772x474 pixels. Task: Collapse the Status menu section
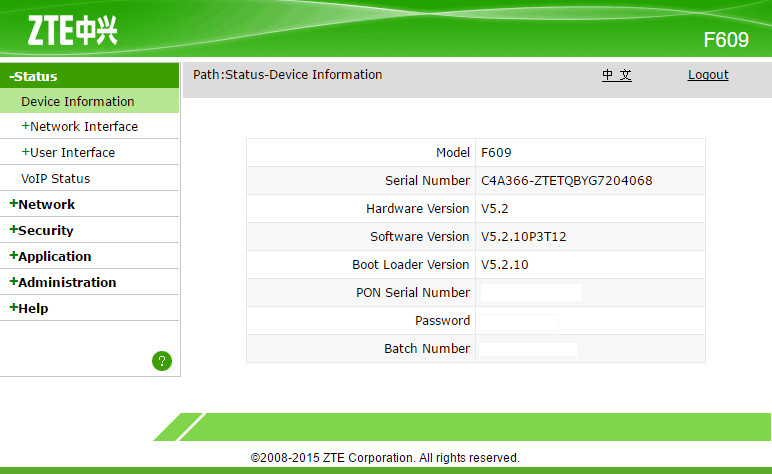33,76
